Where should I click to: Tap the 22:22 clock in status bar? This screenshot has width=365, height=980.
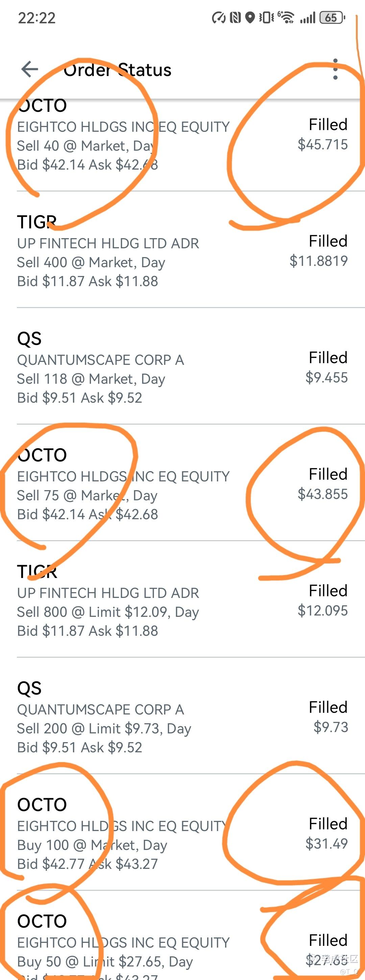pos(36,18)
